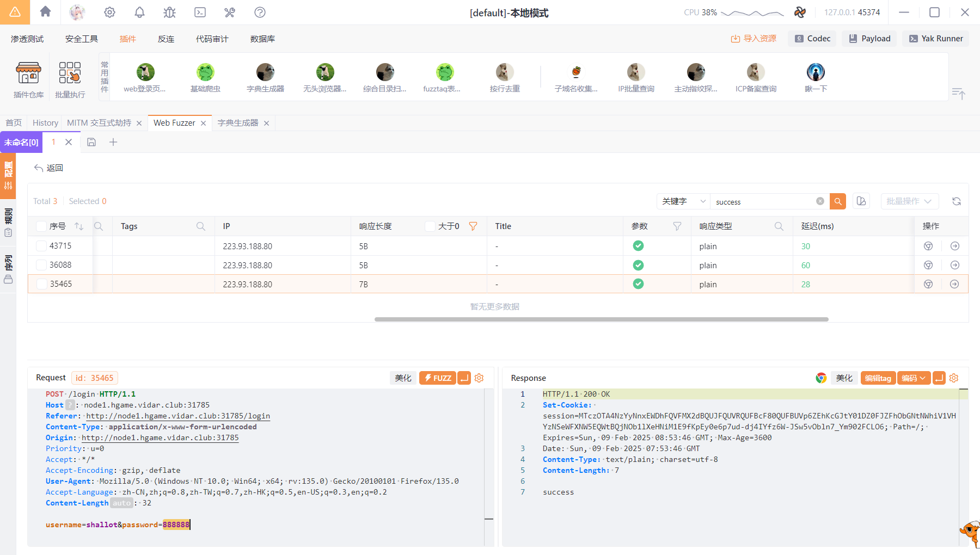Launch the web登录页 plugin
This screenshot has width=980, height=555.
pos(145,78)
